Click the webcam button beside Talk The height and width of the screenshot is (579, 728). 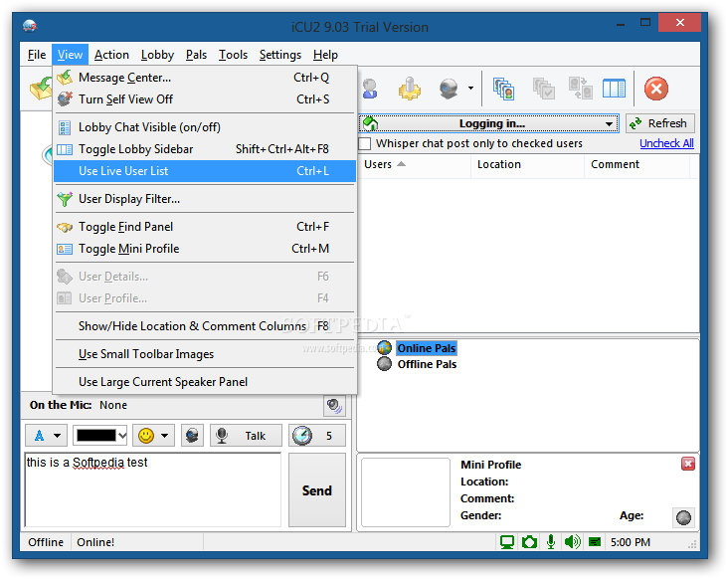(x=192, y=436)
